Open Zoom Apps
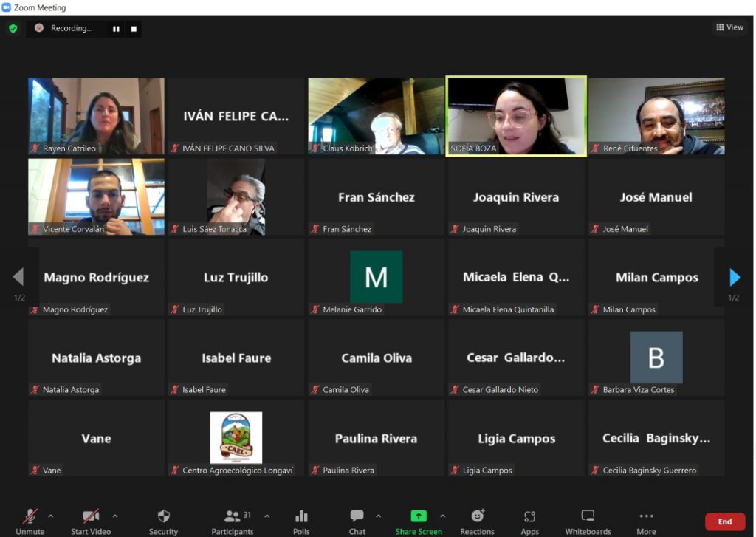The width and height of the screenshot is (756, 537). [x=529, y=520]
